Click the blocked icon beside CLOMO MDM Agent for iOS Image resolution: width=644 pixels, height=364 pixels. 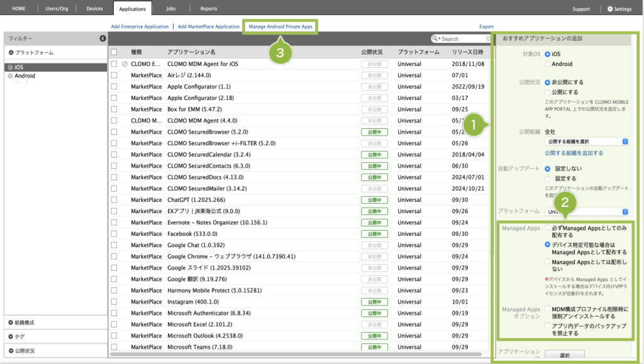point(125,64)
